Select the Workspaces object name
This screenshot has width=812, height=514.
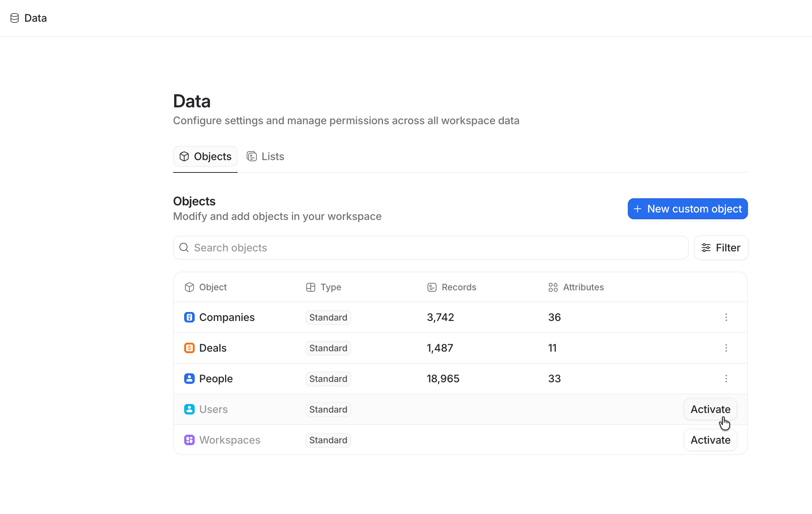point(230,440)
